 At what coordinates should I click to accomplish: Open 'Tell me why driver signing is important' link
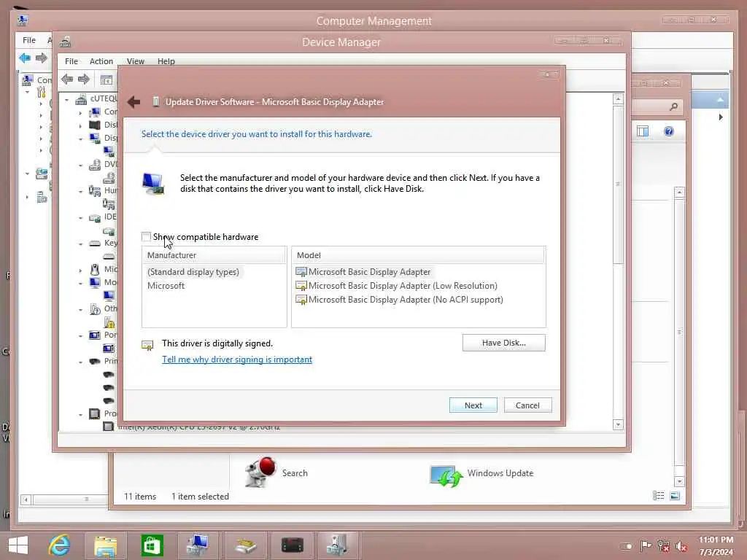tap(237, 359)
